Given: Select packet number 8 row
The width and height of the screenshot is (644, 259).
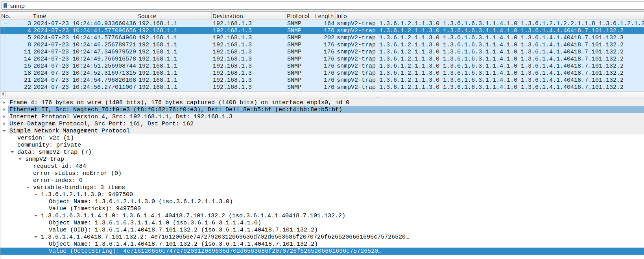Looking at the screenshot, I should click(322, 44).
